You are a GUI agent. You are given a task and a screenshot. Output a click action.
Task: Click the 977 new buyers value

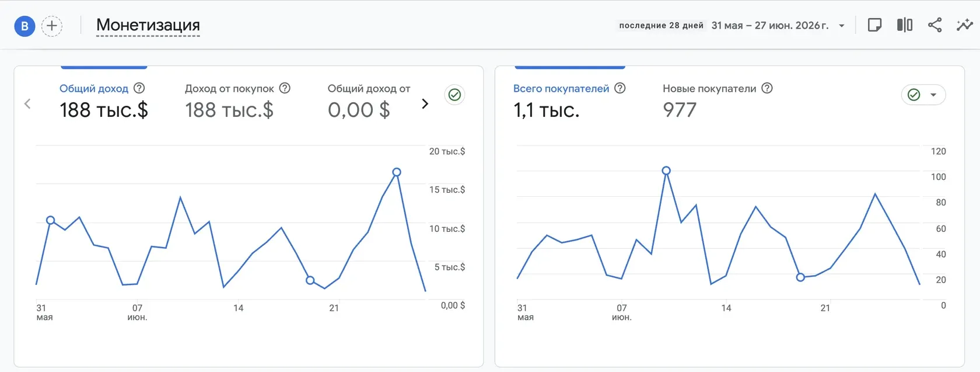(680, 110)
